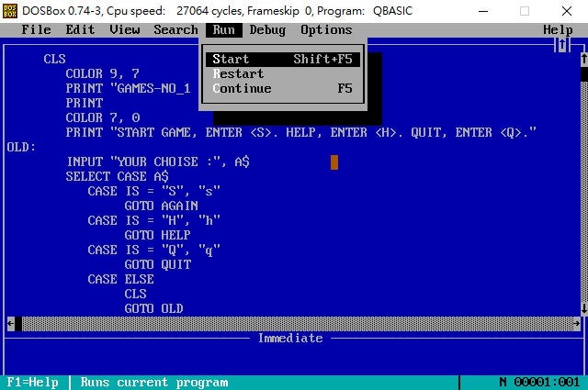The image size is (588, 390).
Task: Open the Options menu
Action: (x=326, y=29)
